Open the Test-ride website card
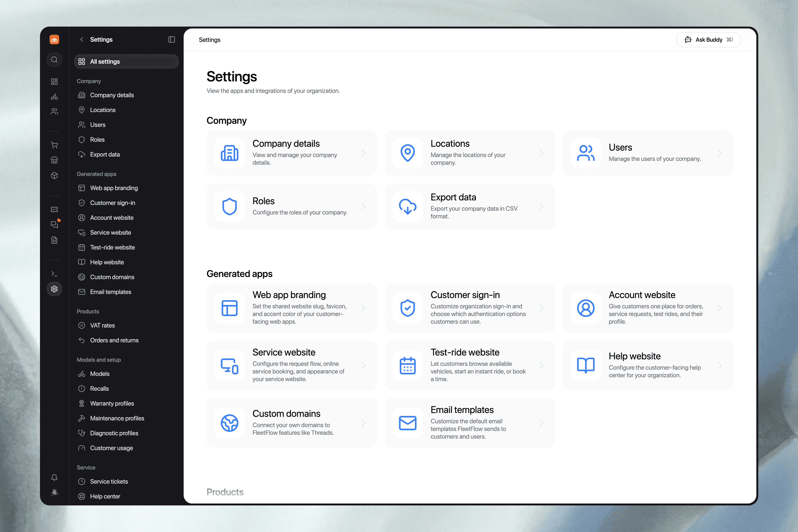The image size is (798, 532). pos(470,365)
